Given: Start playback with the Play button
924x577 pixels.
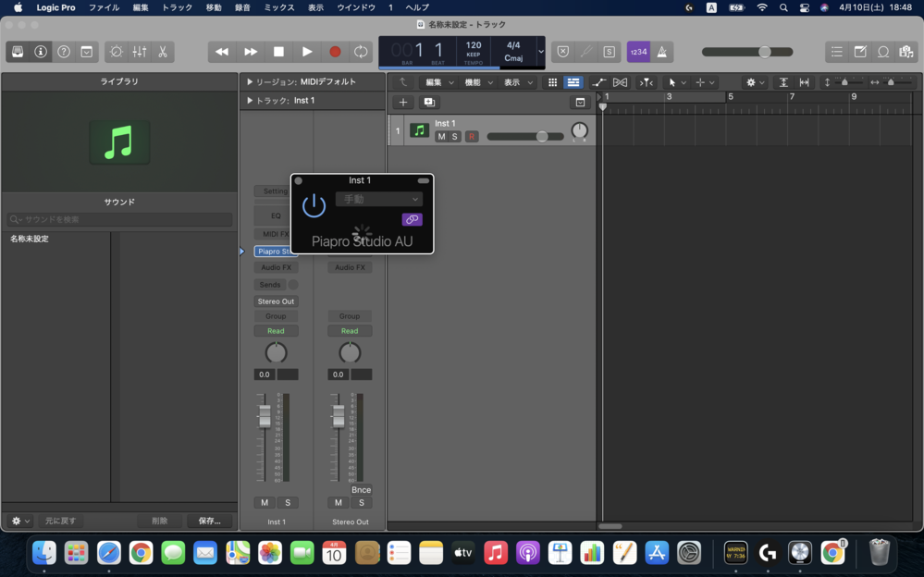Looking at the screenshot, I should coord(307,52).
